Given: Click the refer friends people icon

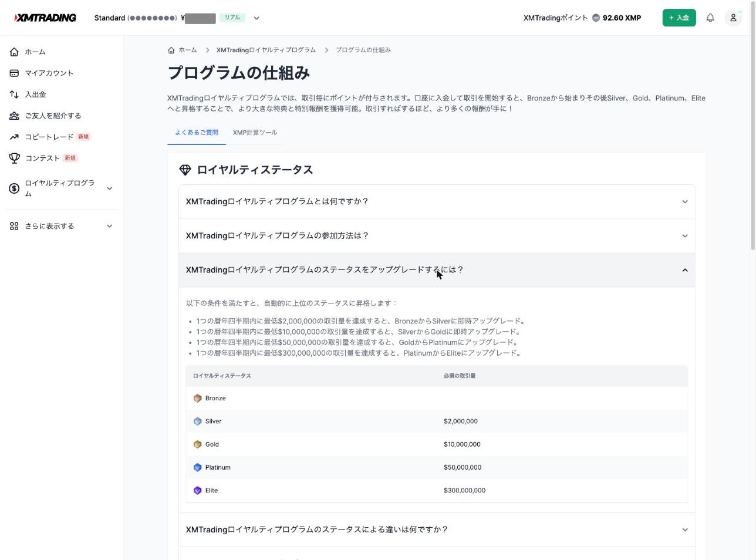Looking at the screenshot, I should 14,116.
